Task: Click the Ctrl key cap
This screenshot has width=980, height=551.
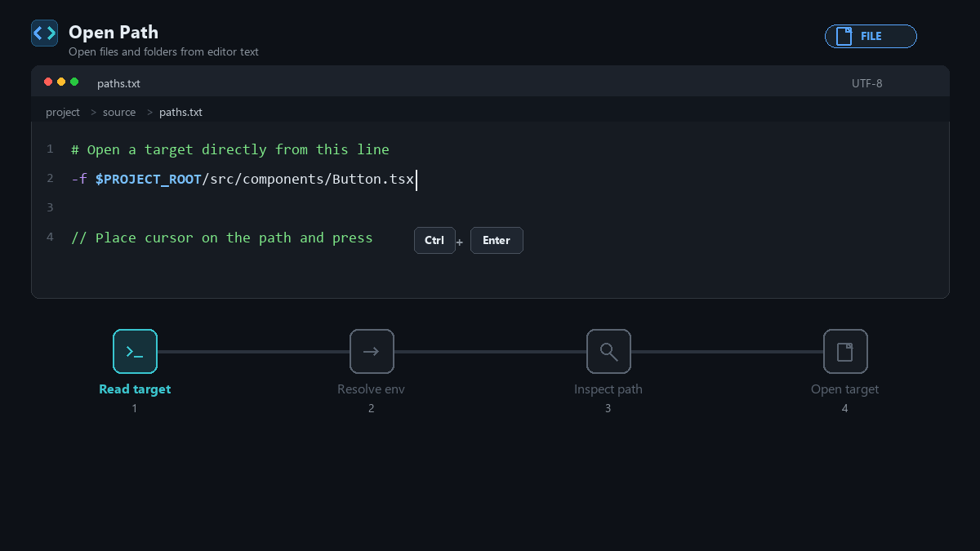Action: point(434,240)
